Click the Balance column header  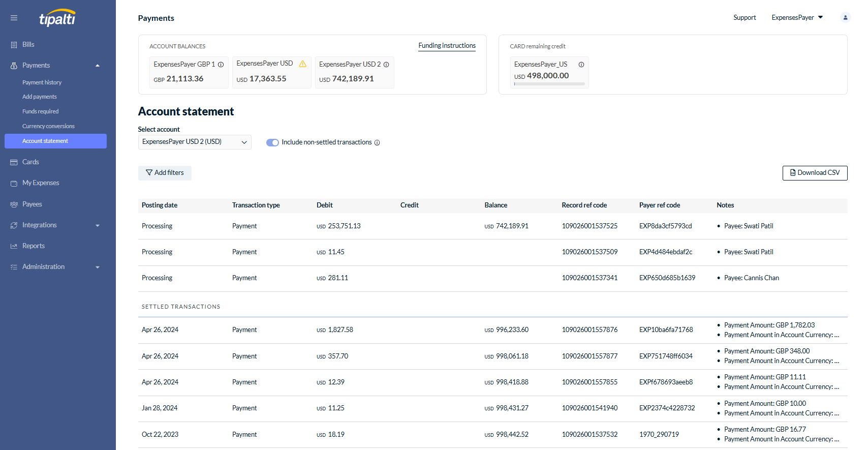[495, 205]
